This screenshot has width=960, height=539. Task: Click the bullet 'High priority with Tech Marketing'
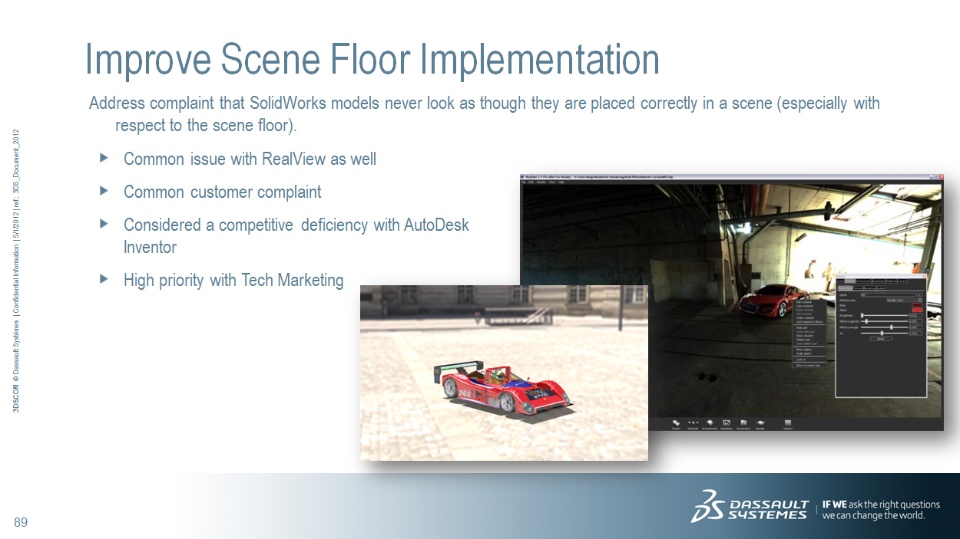point(233,281)
